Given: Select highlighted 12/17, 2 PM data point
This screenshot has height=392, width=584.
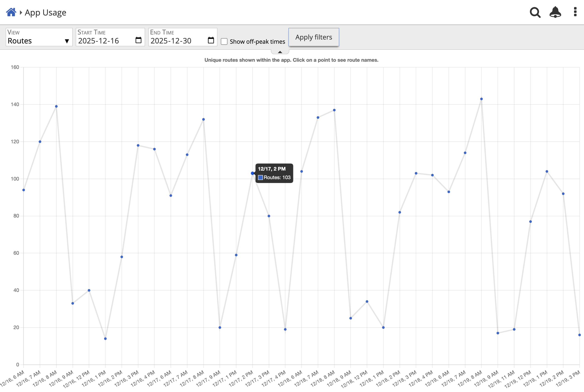Looking at the screenshot, I should 252,173.
